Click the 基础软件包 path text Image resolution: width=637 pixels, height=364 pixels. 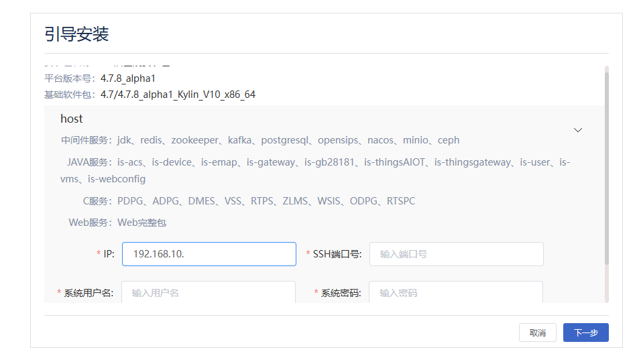point(178,95)
